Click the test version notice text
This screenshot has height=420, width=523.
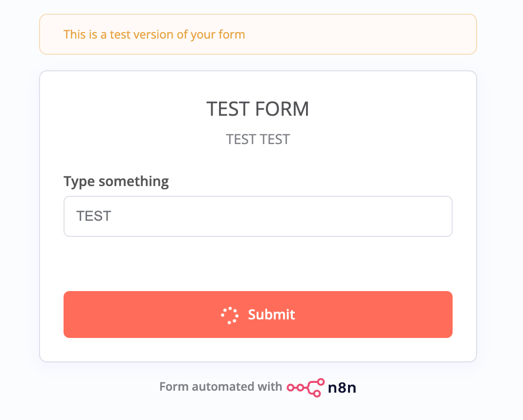pos(154,35)
